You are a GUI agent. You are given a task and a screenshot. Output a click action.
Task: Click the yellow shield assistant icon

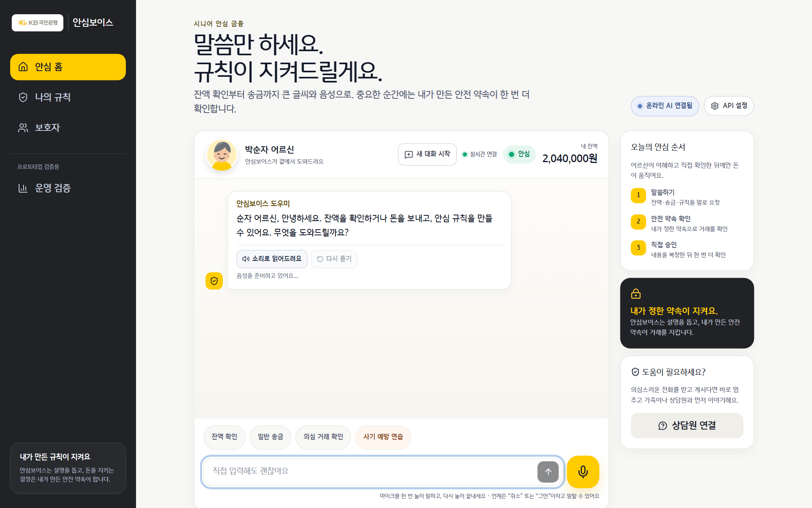coord(214,281)
